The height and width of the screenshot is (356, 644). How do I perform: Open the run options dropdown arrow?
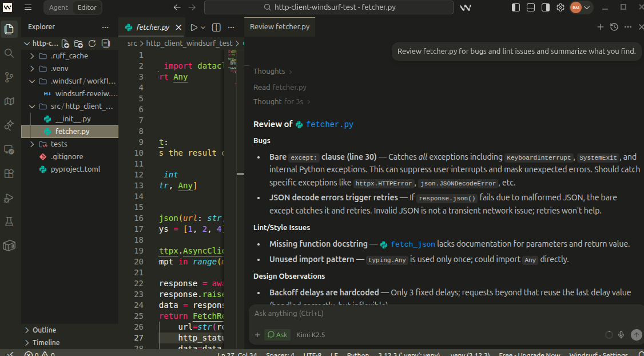point(203,27)
